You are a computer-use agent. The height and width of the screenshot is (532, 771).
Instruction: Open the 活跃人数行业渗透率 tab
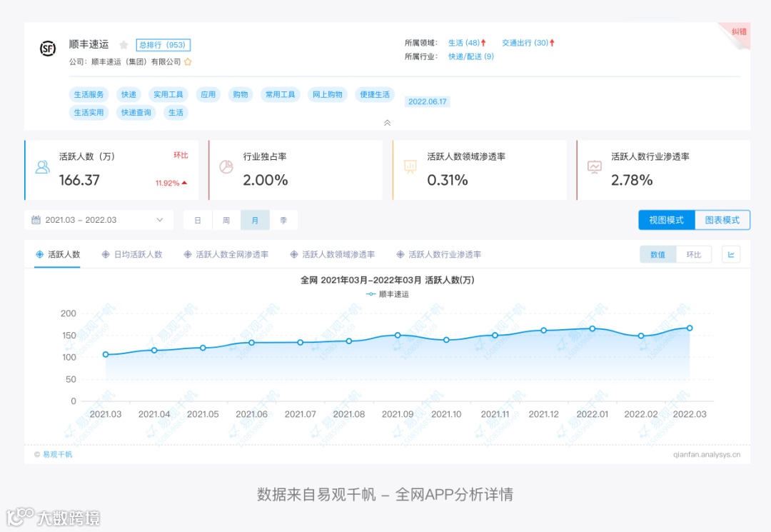coord(438,254)
